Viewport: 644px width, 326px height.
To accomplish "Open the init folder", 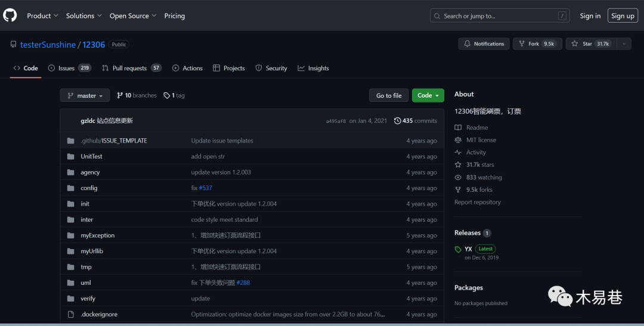I will click(85, 204).
